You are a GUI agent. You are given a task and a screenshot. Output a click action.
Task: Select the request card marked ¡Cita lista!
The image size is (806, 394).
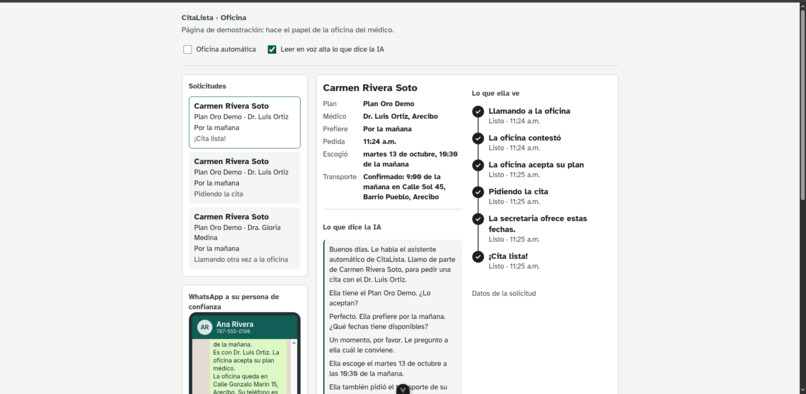coord(245,122)
